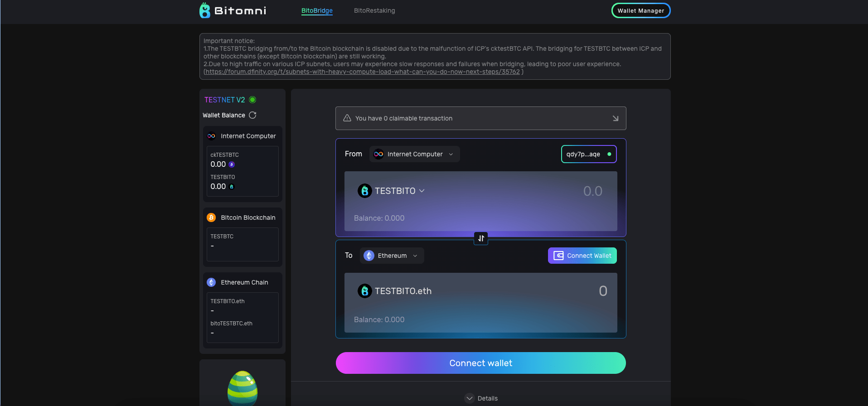Click the swap direction arrows icon
Image resolution: width=868 pixels, height=406 pixels.
481,238
